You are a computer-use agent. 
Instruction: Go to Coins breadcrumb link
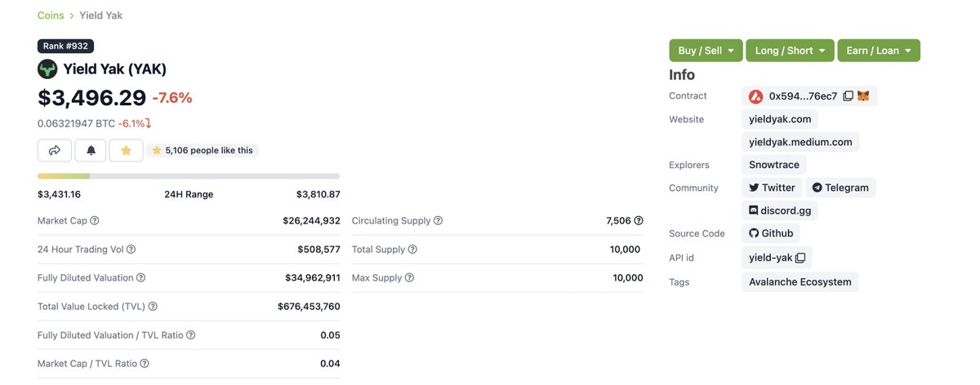pyautogui.click(x=51, y=15)
